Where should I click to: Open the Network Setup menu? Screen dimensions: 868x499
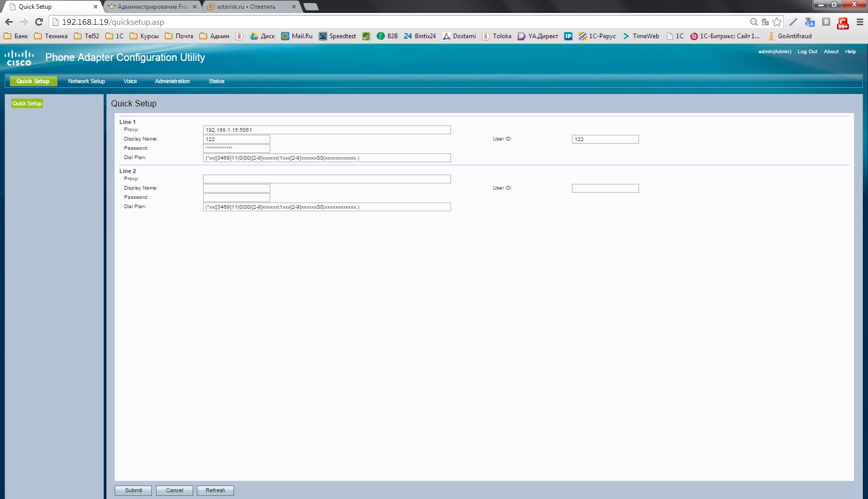86,81
